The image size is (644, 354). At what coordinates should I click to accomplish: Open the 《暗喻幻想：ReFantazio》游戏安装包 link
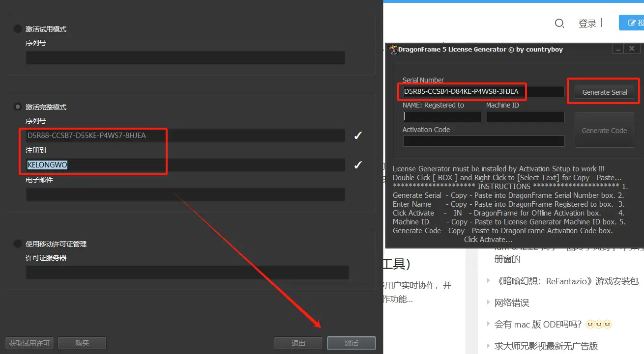point(566,281)
